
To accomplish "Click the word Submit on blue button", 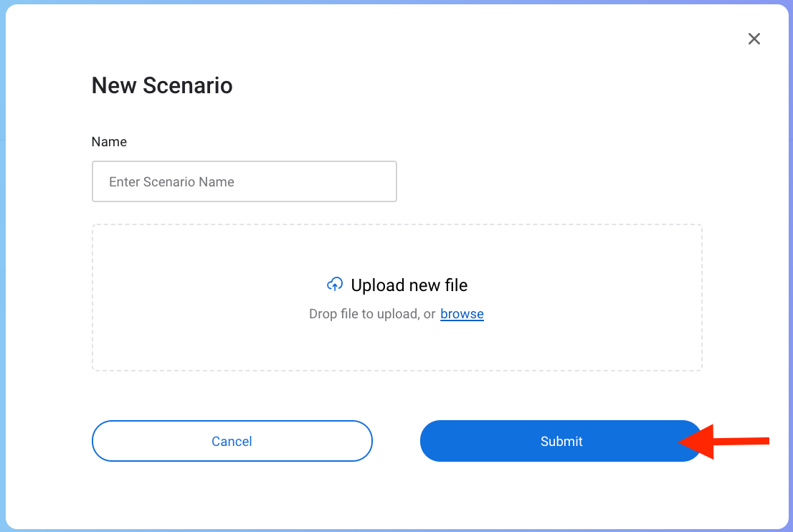I will 561,442.
